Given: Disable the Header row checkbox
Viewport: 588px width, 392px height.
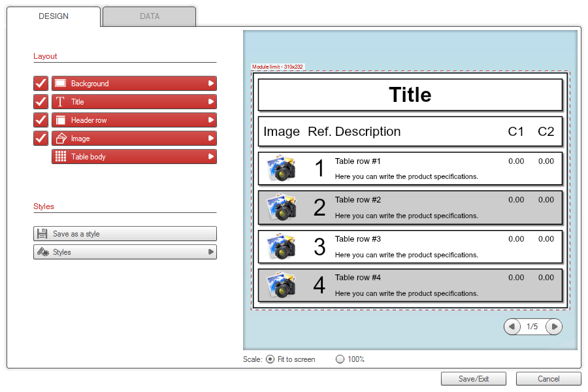Looking at the screenshot, I should point(41,120).
